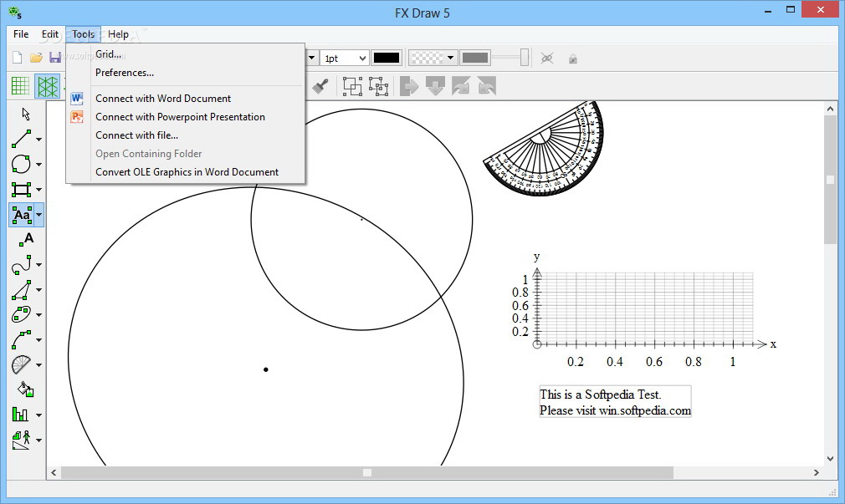Open the Help menu
Viewport: 845px width, 504px height.
[118, 34]
